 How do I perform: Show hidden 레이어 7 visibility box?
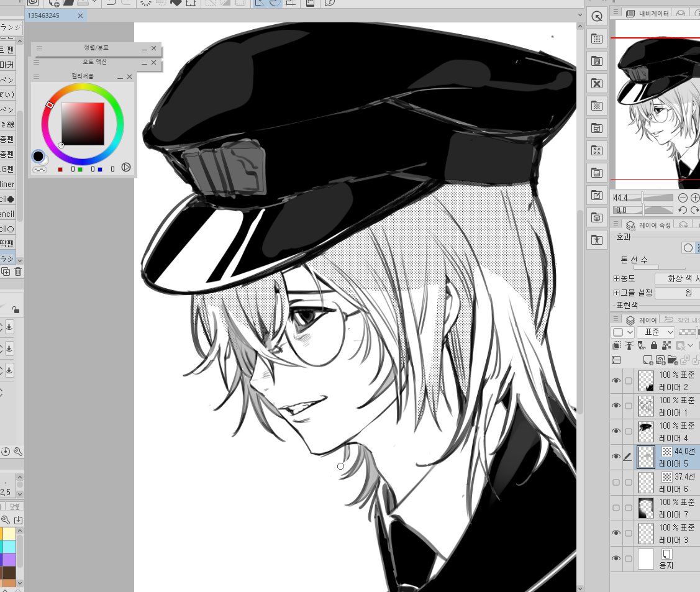(616, 508)
